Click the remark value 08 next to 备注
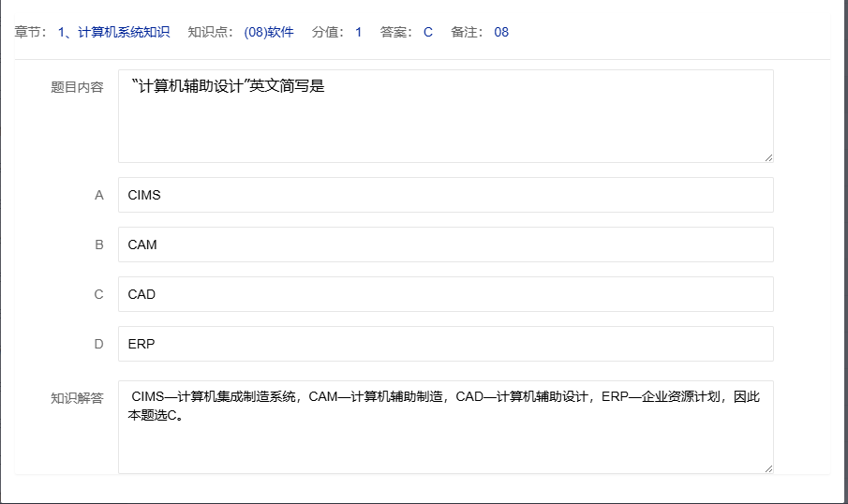The height and width of the screenshot is (504, 848). (501, 33)
